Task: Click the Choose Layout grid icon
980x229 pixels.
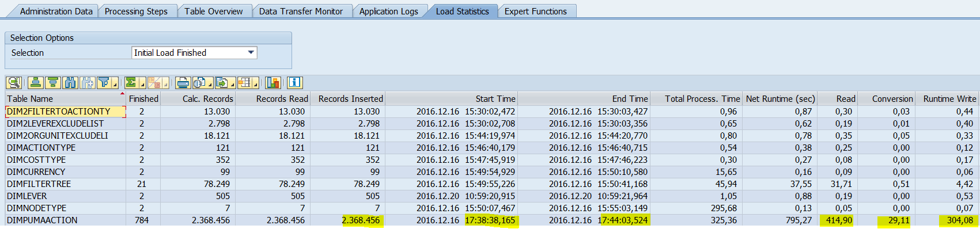Action: [245, 83]
